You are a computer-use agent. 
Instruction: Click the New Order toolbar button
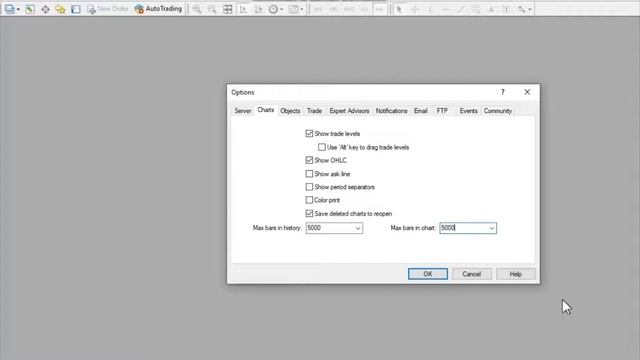pyautogui.click(x=108, y=9)
